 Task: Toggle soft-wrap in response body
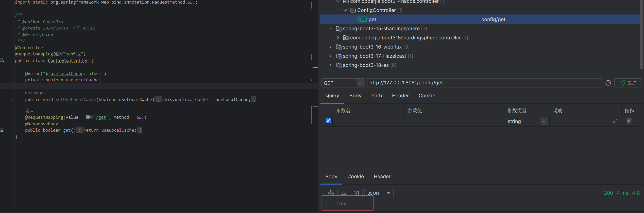(344, 193)
